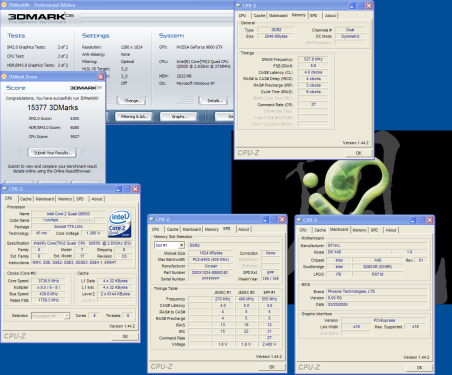Open Filtering & AA... options
The image size is (452, 375).
pyautogui.click(x=134, y=117)
